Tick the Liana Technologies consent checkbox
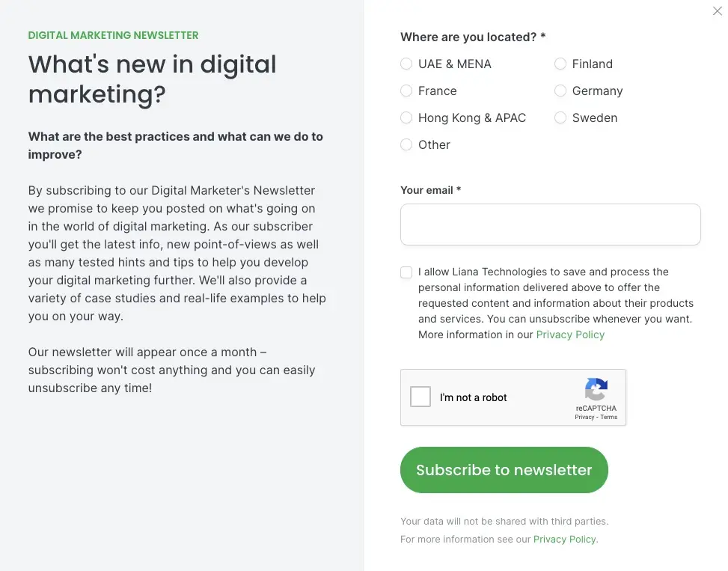This screenshot has width=728, height=571. click(x=406, y=272)
